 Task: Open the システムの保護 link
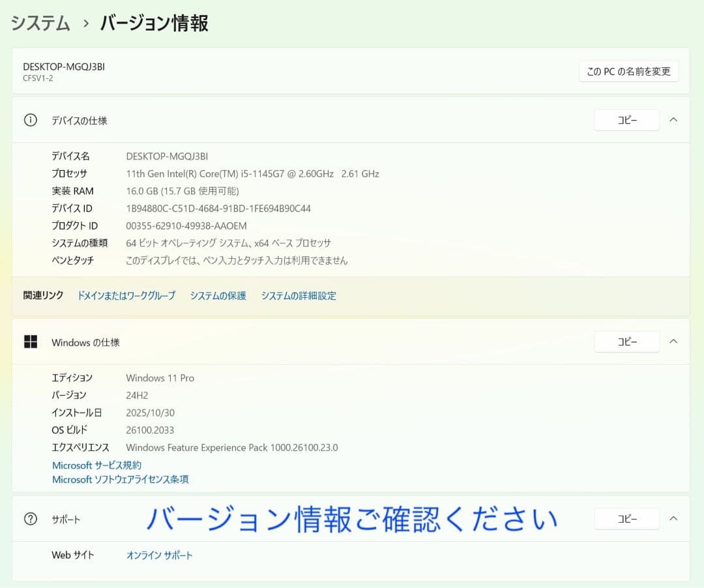point(218,295)
